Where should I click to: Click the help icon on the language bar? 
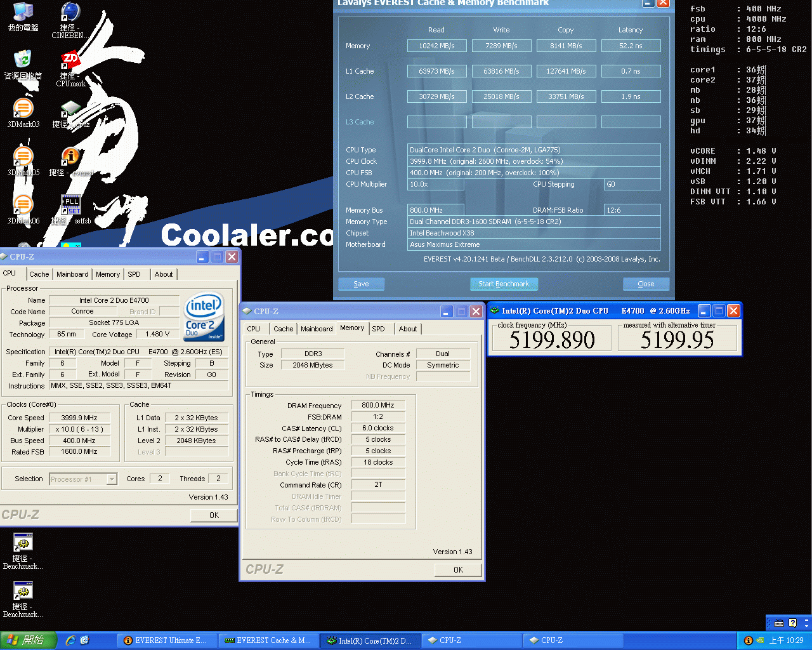[792, 623]
